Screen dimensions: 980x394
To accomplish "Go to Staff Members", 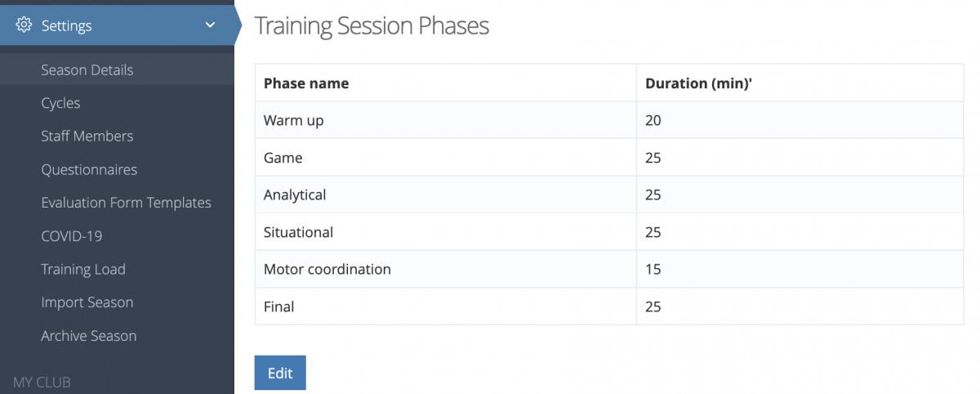I will [x=87, y=137].
